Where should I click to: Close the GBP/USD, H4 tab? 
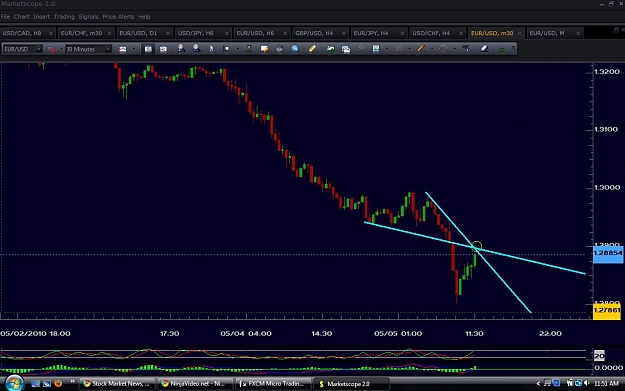(x=344, y=33)
